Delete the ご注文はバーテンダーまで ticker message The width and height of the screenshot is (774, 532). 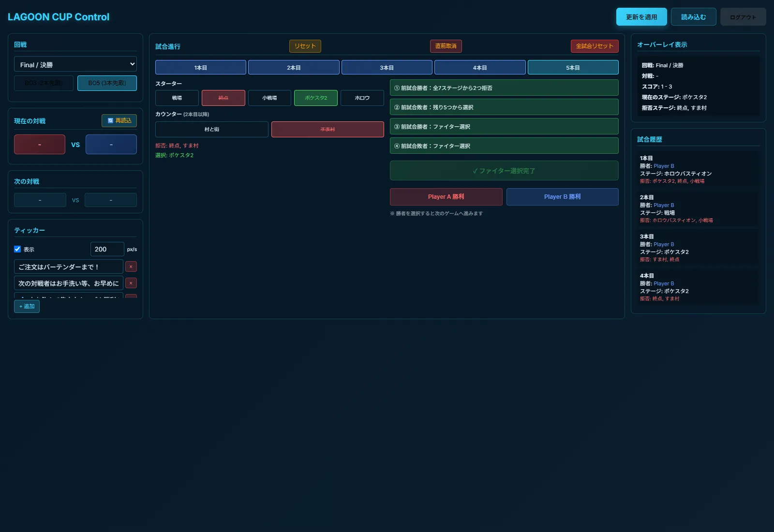point(131,266)
